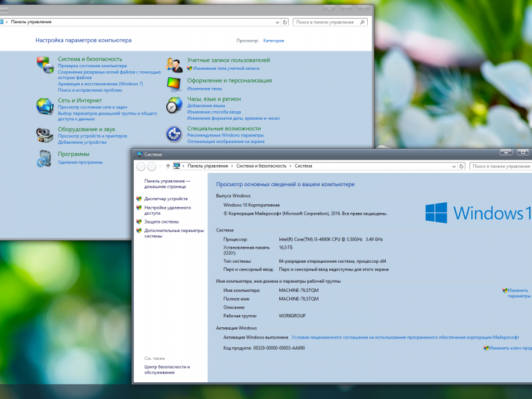Click search magnifier in Панель управления window

(362, 23)
